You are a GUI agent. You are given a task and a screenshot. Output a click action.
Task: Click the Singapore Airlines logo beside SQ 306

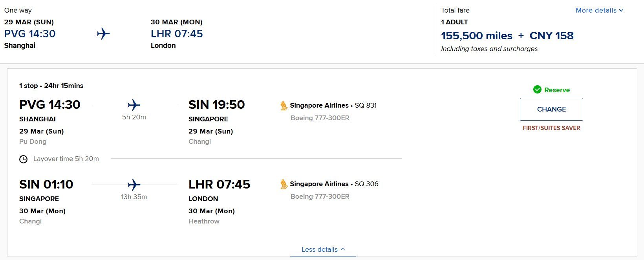tap(284, 184)
